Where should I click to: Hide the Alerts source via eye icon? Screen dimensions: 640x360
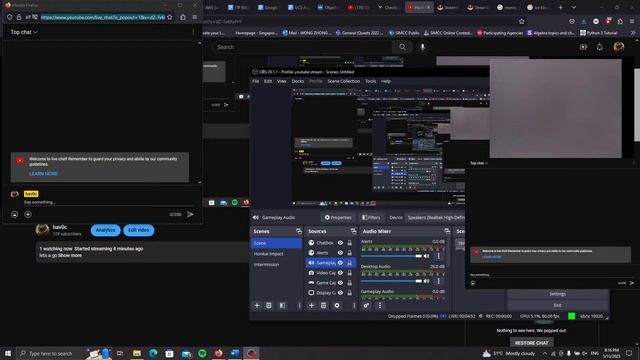pos(340,253)
